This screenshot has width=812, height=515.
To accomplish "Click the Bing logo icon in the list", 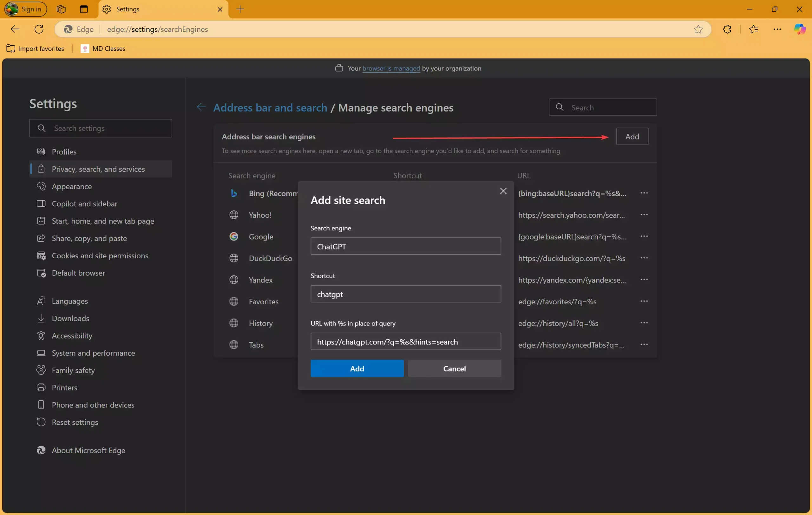I will click(234, 193).
